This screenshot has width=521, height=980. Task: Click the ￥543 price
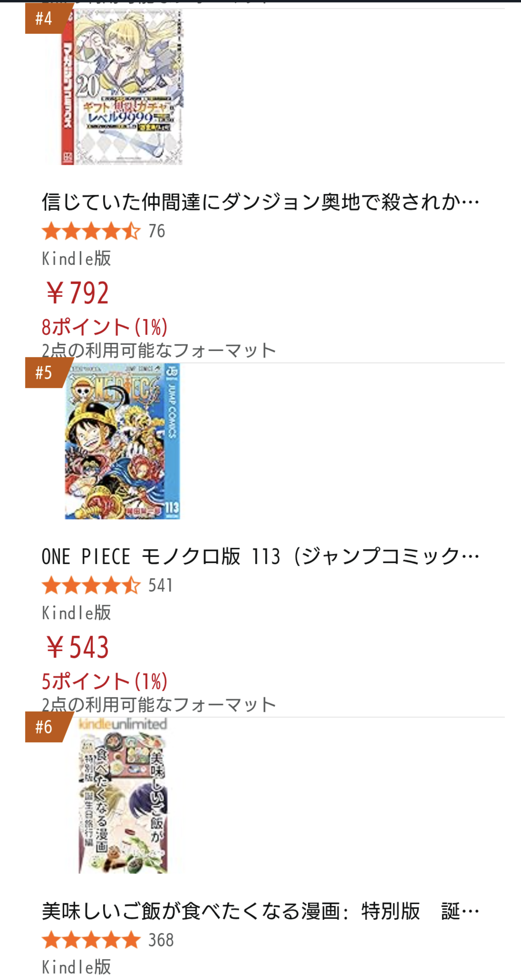tap(77, 647)
